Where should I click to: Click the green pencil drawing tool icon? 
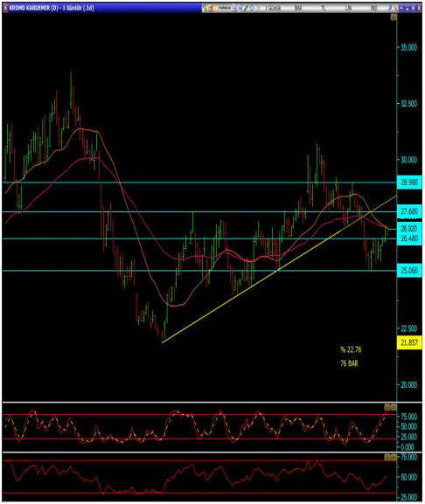245,8
